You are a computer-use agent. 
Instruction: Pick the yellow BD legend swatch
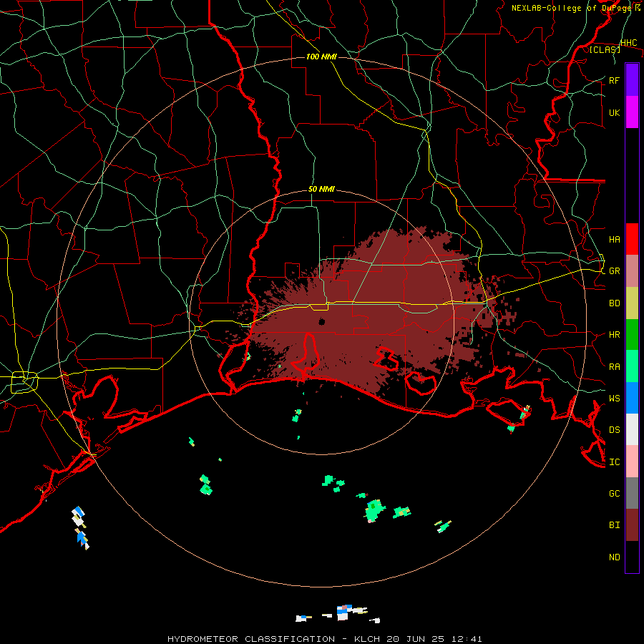(632, 303)
